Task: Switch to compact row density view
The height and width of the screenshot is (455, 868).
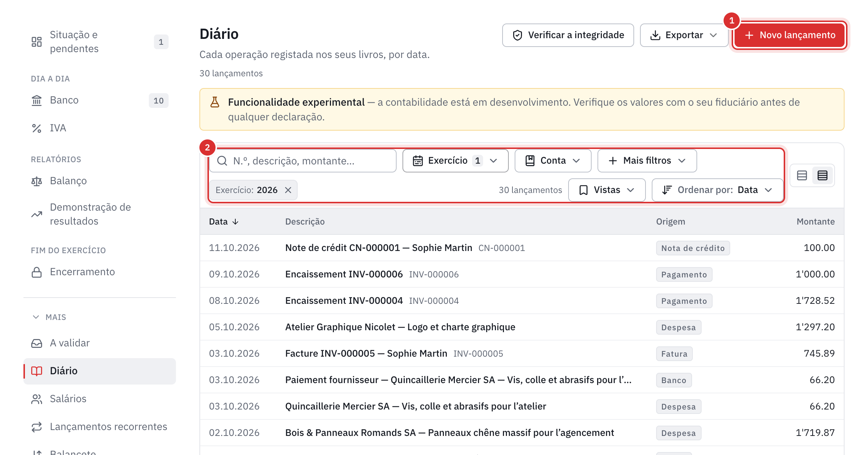Action: click(823, 175)
